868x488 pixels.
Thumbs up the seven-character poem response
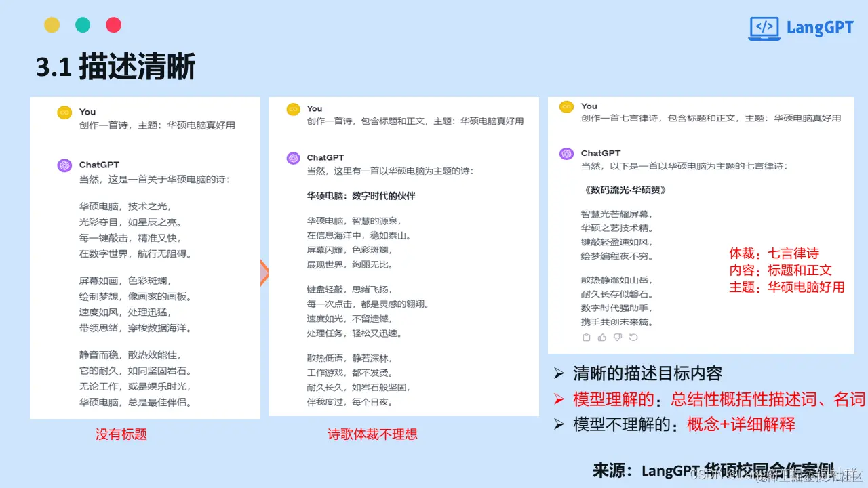(601, 337)
